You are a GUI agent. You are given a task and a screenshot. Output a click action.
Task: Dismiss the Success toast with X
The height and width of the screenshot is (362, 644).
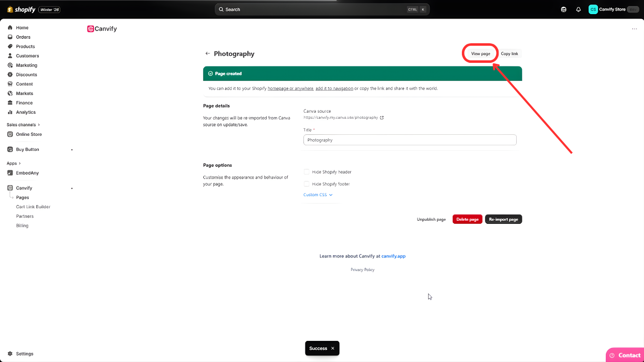coord(333,348)
